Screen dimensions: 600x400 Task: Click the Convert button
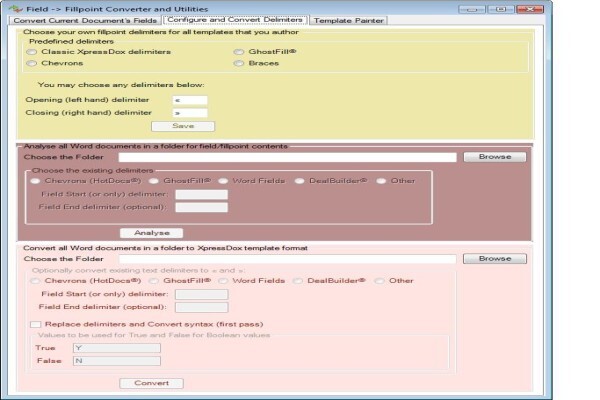pyautogui.click(x=152, y=383)
